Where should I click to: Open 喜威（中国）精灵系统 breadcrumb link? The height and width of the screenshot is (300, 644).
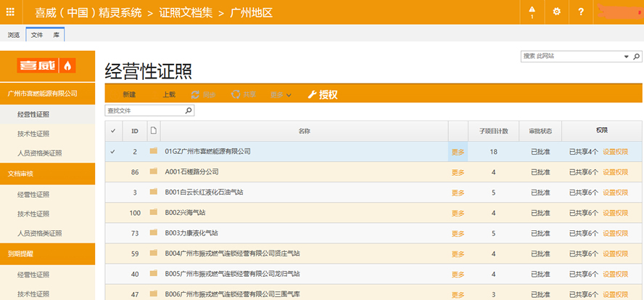[x=88, y=13]
